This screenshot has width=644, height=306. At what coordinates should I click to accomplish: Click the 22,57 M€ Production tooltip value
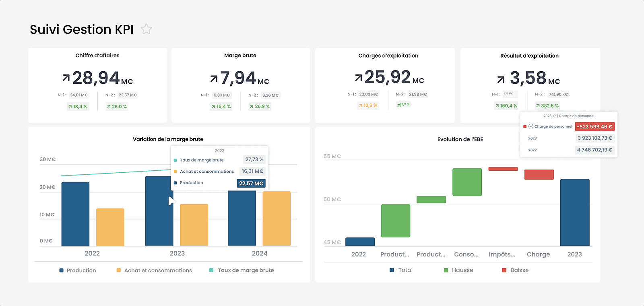(251, 183)
